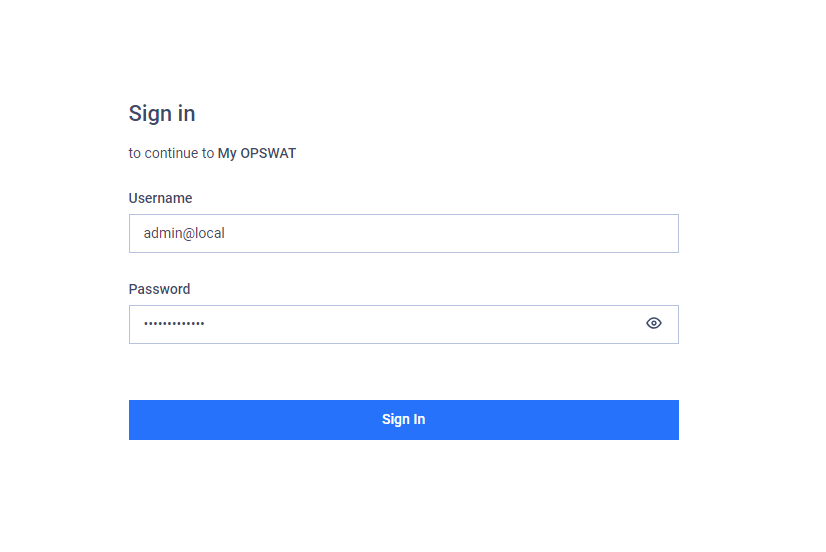Viewport: 826px width, 552px height.
Task: Submit the login form with Sign In
Action: pyautogui.click(x=404, y=420)
